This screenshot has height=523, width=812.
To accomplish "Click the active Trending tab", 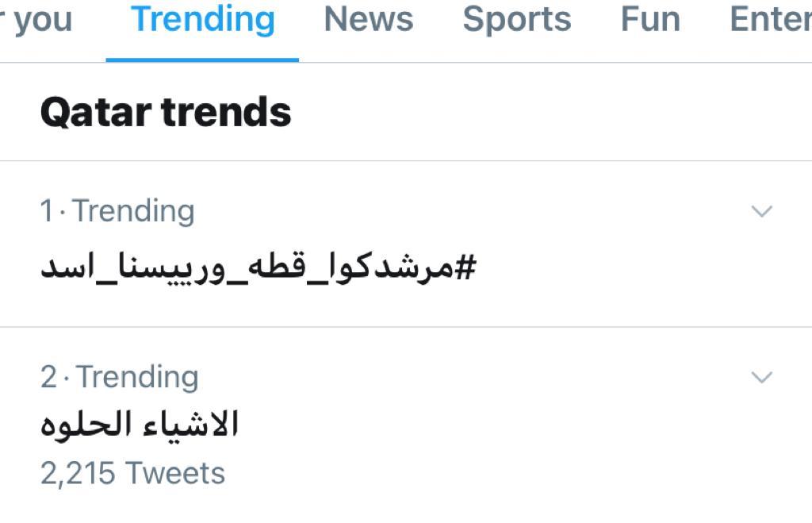I will 202,19.
